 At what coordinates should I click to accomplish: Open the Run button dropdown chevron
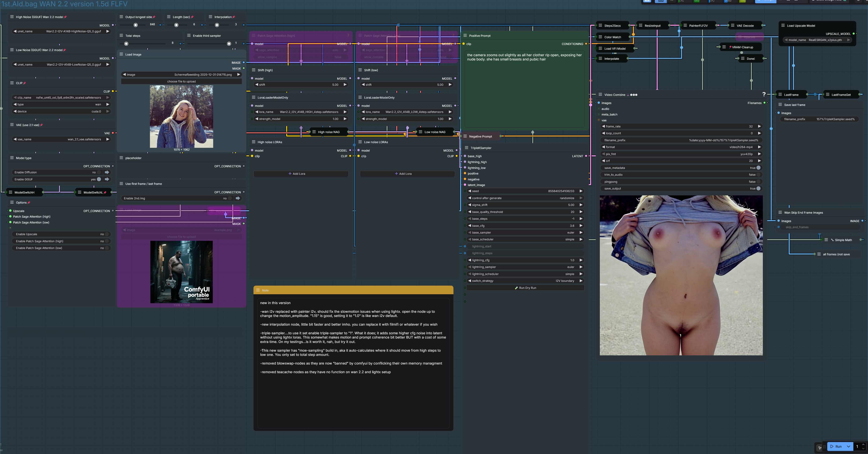click(x=849, y=446)
